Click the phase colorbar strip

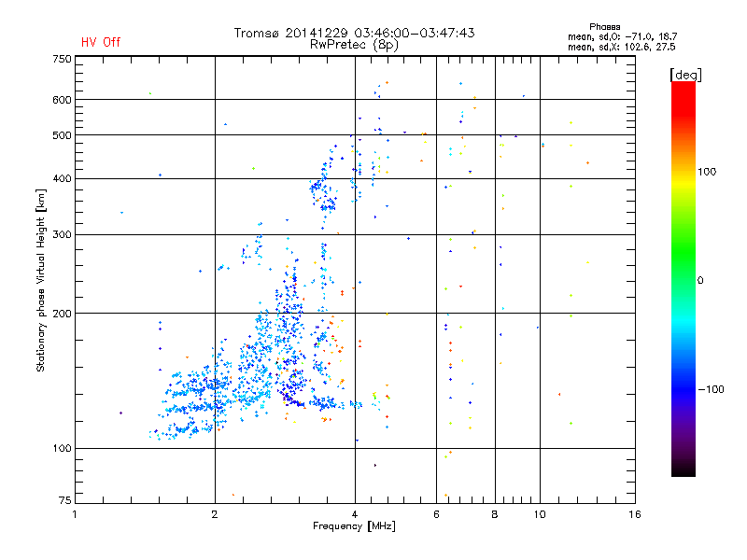(684, 278)
